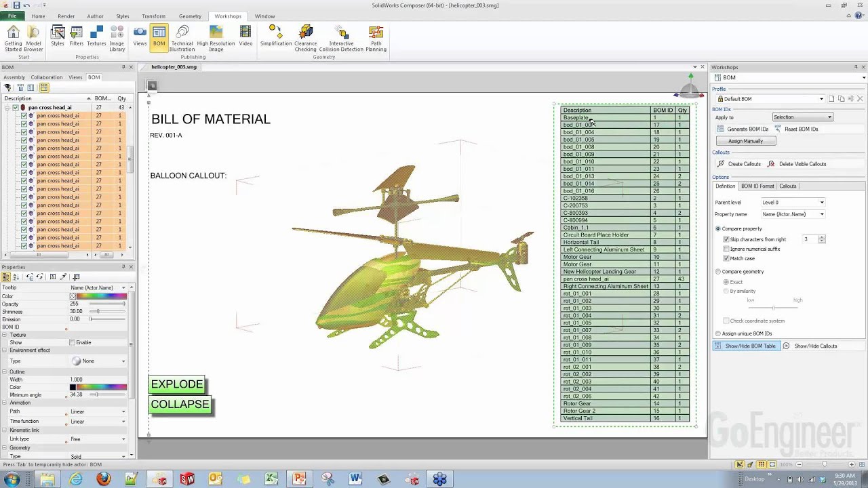The width and height of the screenshot is (868, 488).
Task: Open the Views workshop icon
Action: [140, 37]
